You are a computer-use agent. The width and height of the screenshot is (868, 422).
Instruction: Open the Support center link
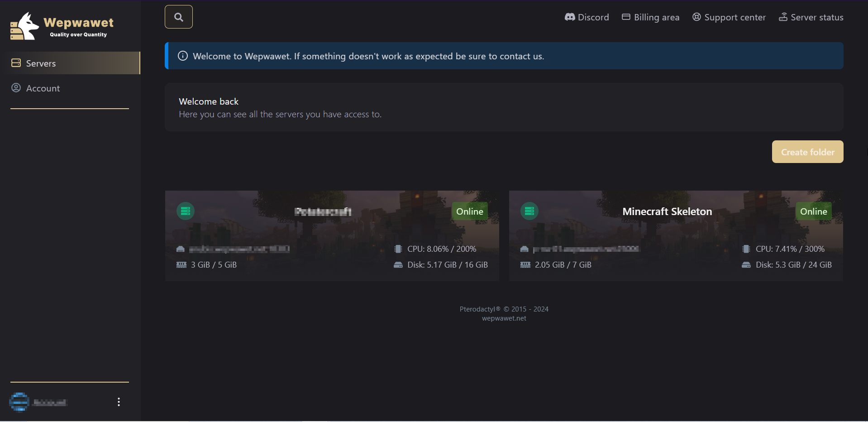click(729, 17)
